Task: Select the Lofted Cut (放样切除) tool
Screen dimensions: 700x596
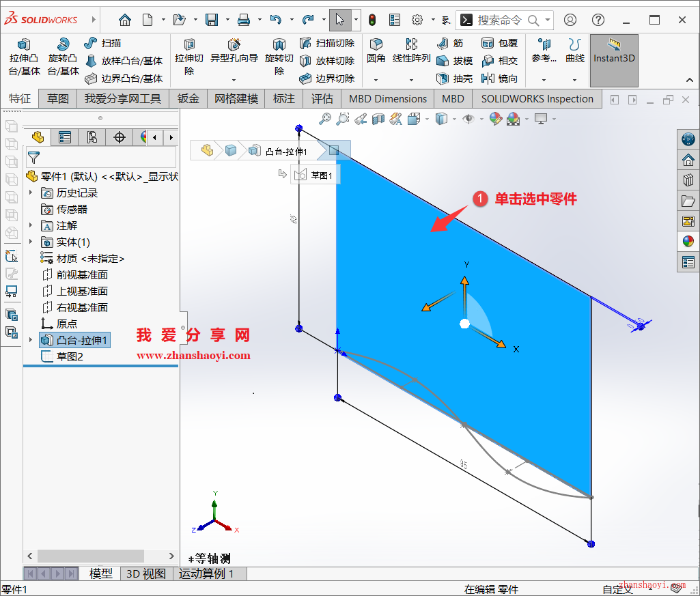Action: 327,61
